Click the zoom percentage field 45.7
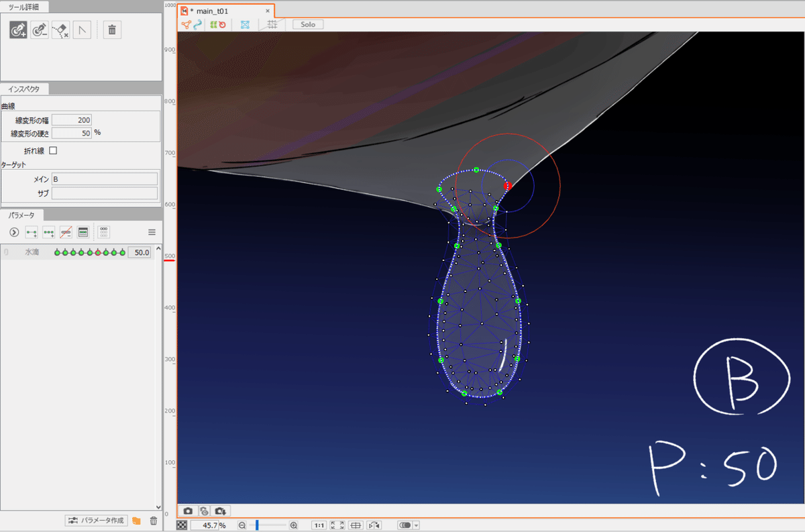The image size is (805, 532). pyautogui.click(x=205, y=525)
